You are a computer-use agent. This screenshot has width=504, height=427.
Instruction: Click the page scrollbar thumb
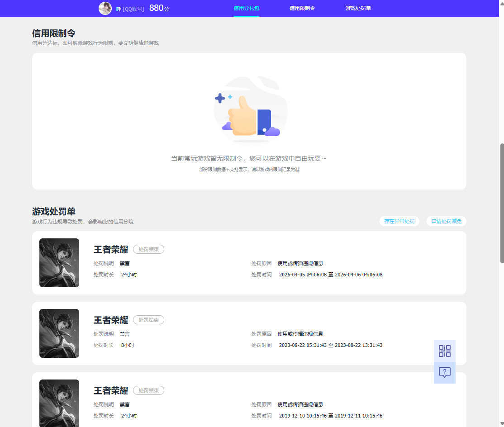(502, 203)
